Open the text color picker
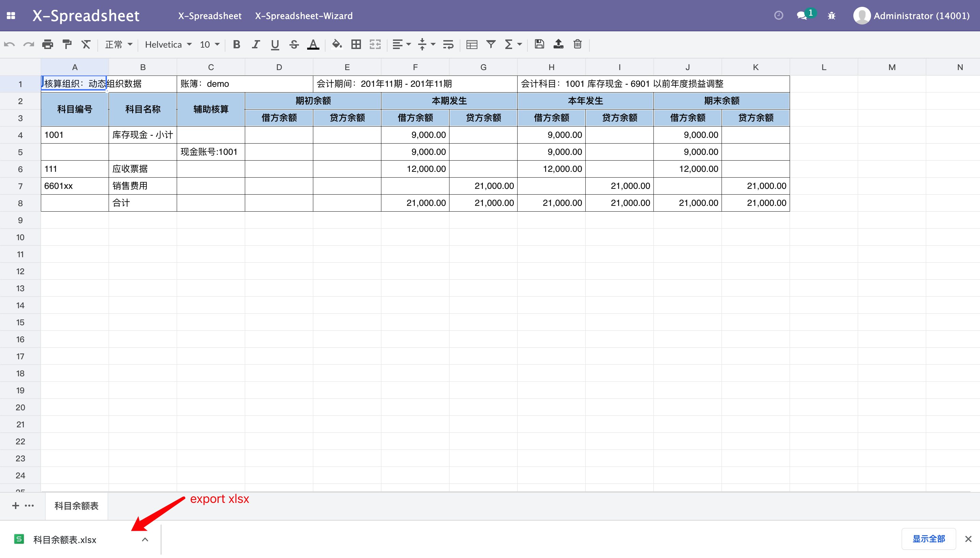Image resolution: width=980 pixels, height=558 pixels. click(x=313, y=44)
